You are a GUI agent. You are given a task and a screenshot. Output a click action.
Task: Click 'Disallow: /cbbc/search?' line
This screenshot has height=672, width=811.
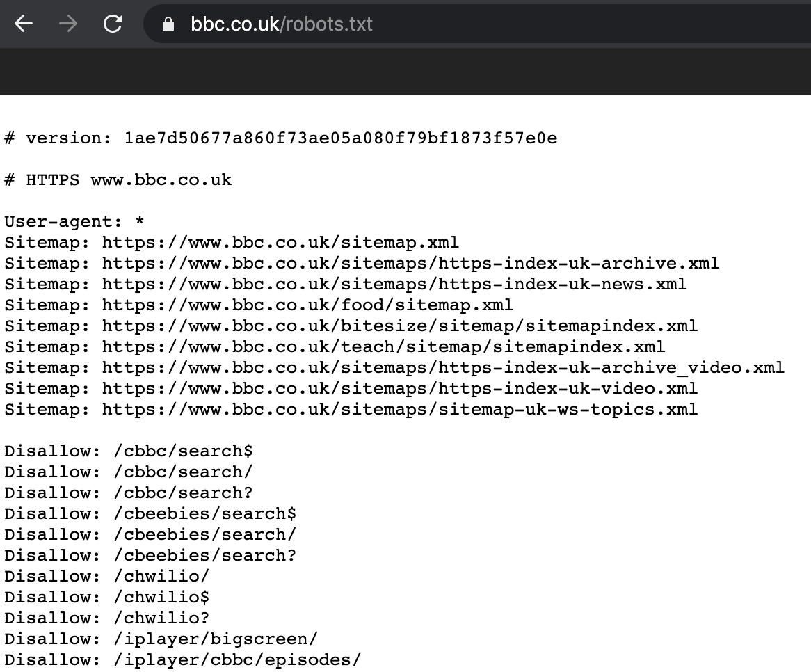tap(129, 493)
